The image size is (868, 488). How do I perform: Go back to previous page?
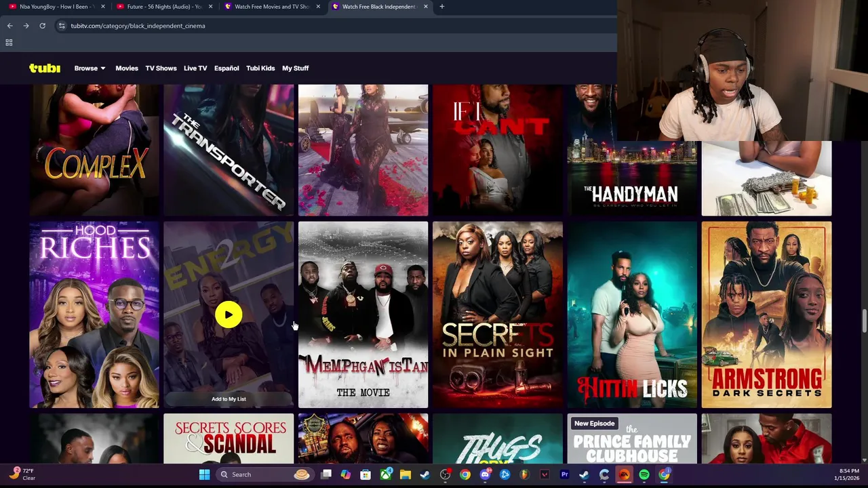(x=9, y=26)
